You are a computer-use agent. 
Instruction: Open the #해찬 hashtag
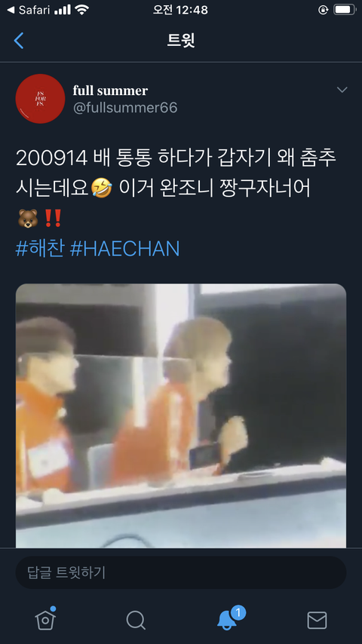click(40, 249)
